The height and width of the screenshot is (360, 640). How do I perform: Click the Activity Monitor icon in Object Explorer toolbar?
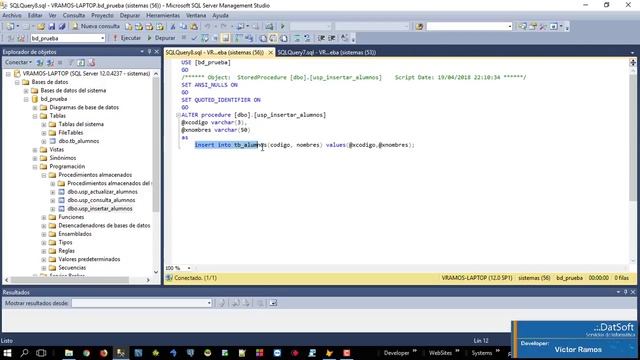[x=92, y=62]
